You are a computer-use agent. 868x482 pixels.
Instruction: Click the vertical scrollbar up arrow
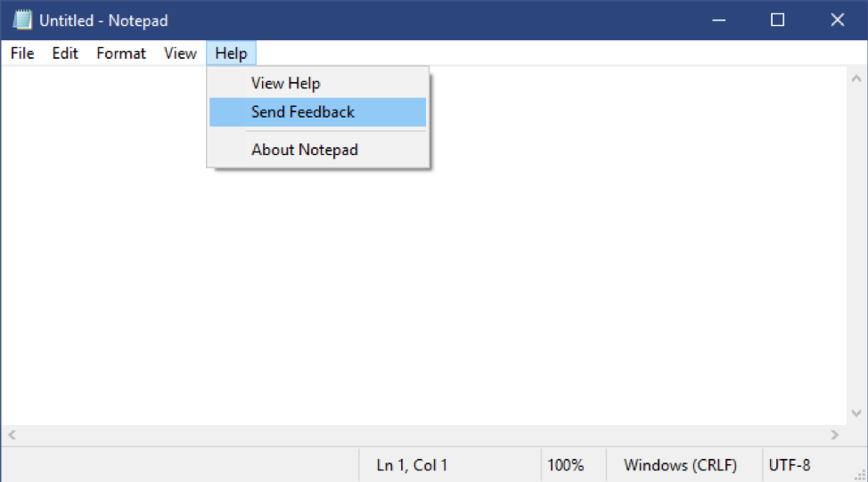click(x=856, y=77)
